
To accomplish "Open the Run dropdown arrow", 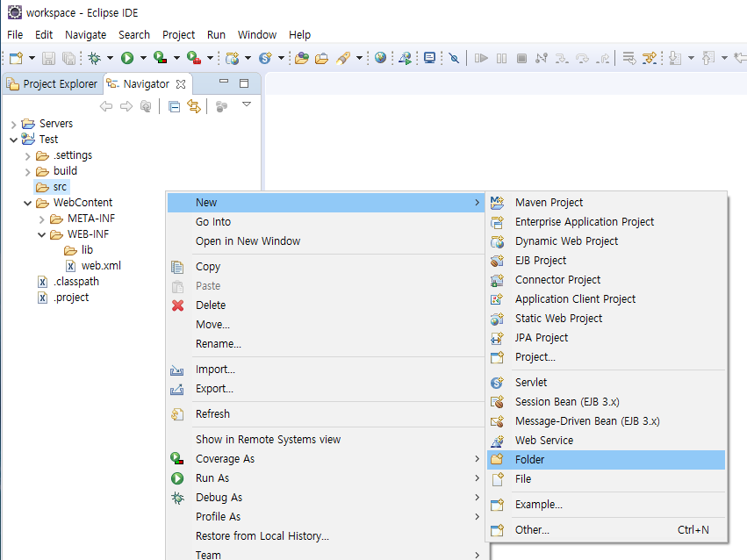I will click(143, 58).
